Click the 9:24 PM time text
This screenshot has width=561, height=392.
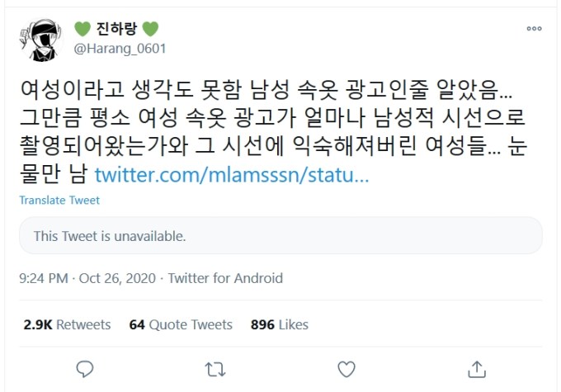point(44,279)
